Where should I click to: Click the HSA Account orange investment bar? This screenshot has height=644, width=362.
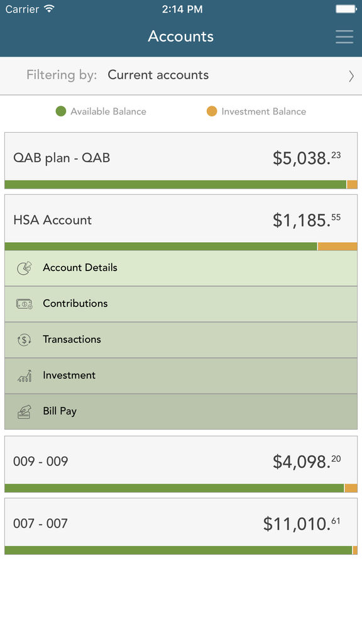pos(337,247)
